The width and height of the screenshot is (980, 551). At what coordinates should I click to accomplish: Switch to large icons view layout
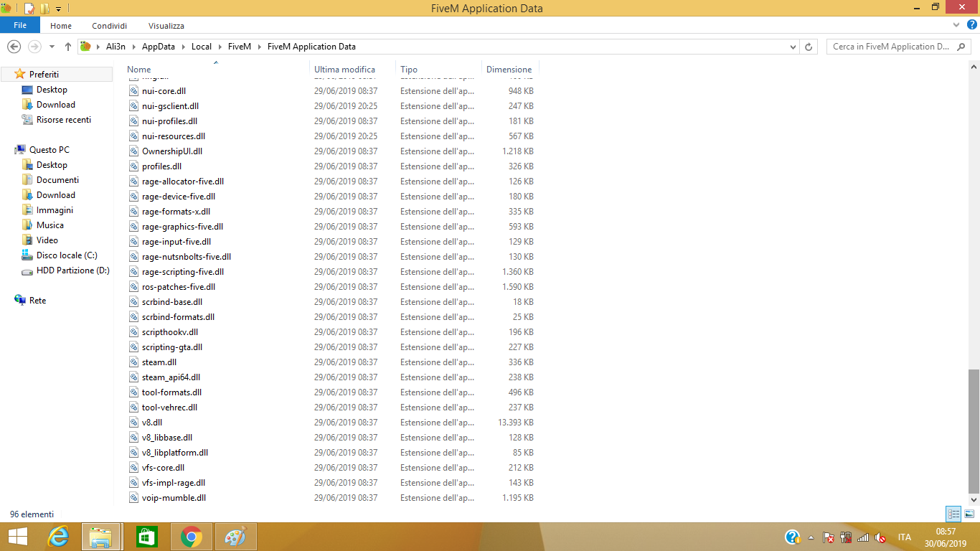pos(969,514)
